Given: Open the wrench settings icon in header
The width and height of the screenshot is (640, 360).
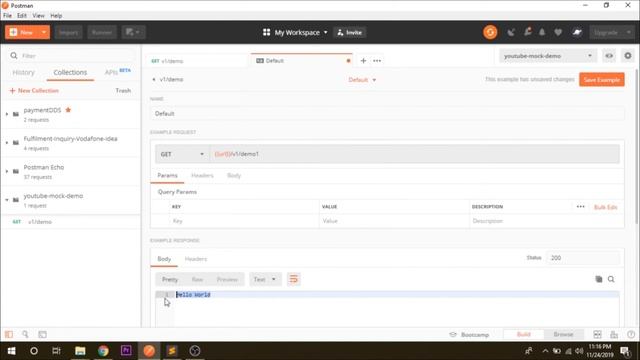Looking at the screenshot, I should (x=527, y=32).
